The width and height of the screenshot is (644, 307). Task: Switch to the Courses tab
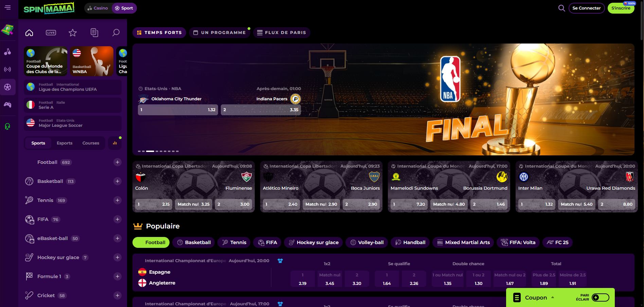pos(91,143)
